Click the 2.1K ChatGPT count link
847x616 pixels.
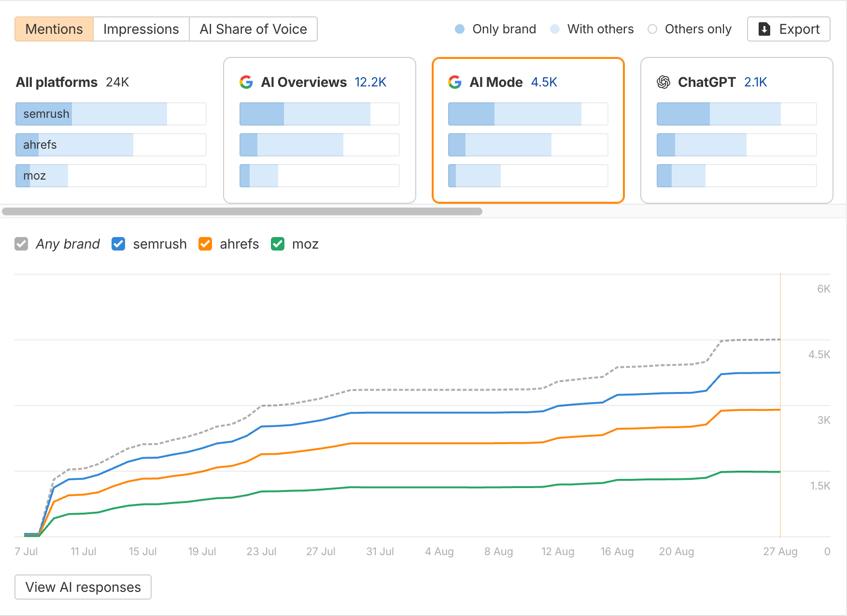point(755,82)
